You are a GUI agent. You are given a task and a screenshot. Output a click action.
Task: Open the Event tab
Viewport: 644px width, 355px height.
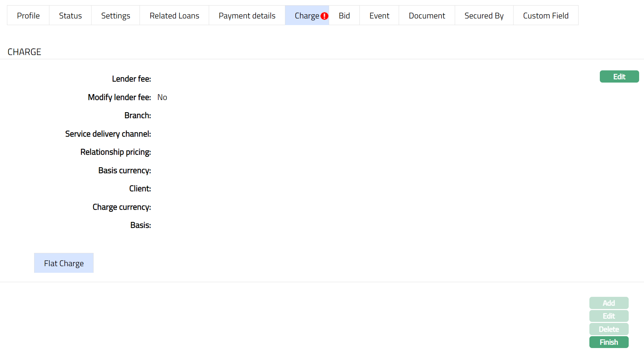[379, 16]
